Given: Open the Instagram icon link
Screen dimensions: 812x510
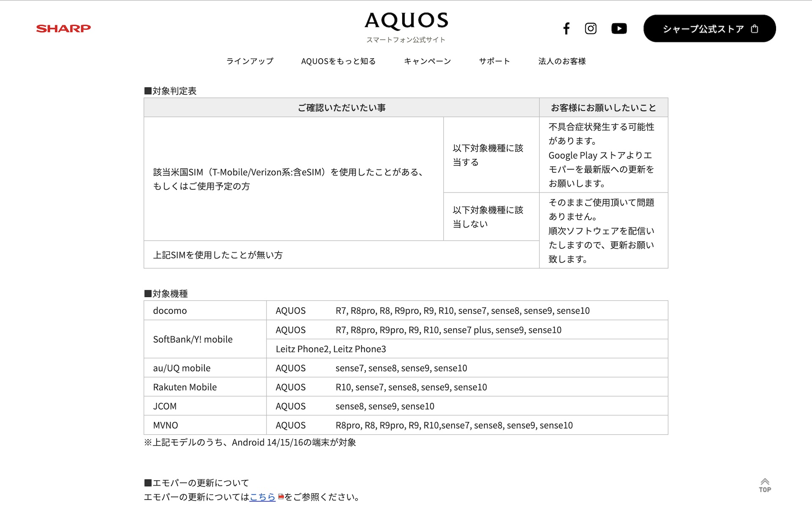Looking at the screenshot, I should (x=590, y=28).
